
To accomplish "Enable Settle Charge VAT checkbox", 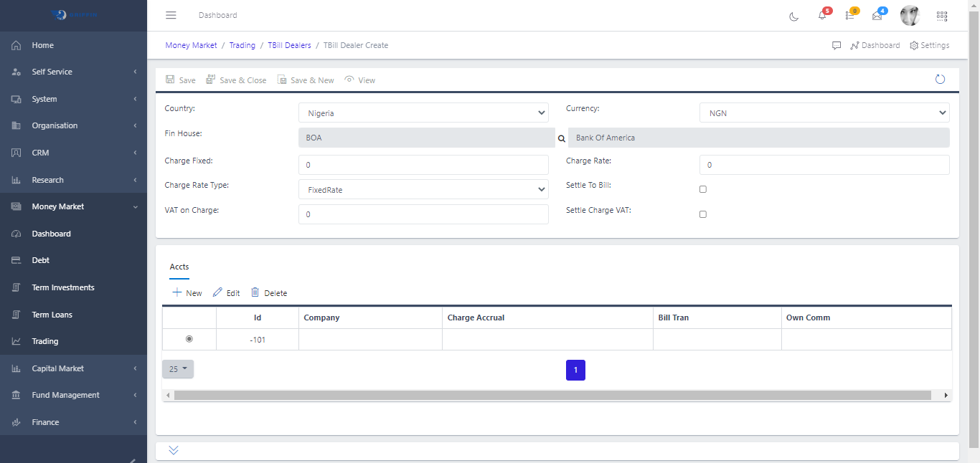I will (703, 214).
